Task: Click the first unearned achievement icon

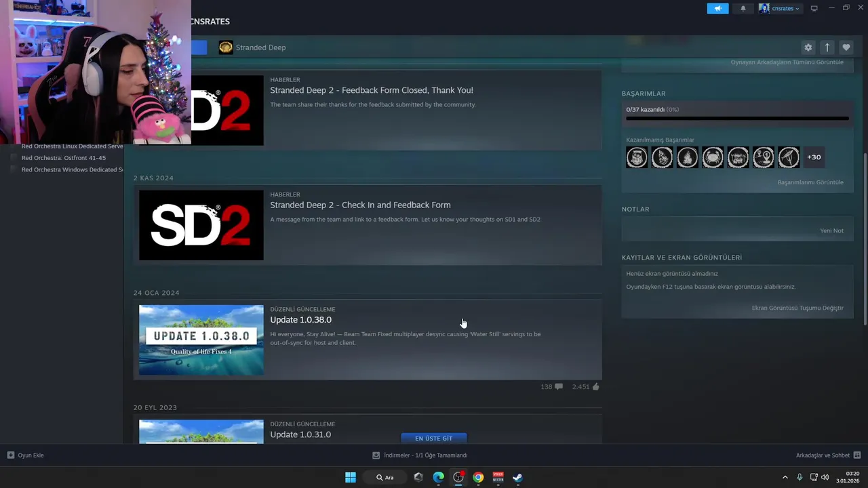Action: (637, 157)
